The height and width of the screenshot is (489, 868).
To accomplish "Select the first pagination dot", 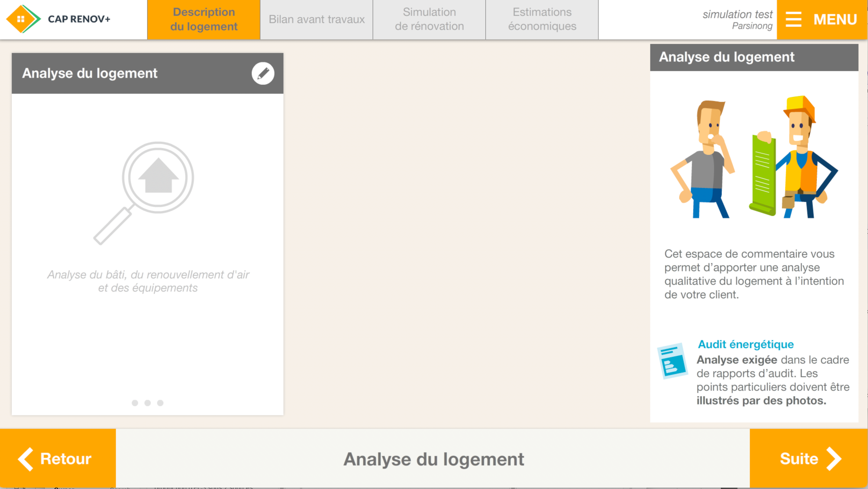I will [x=135, y=403].
